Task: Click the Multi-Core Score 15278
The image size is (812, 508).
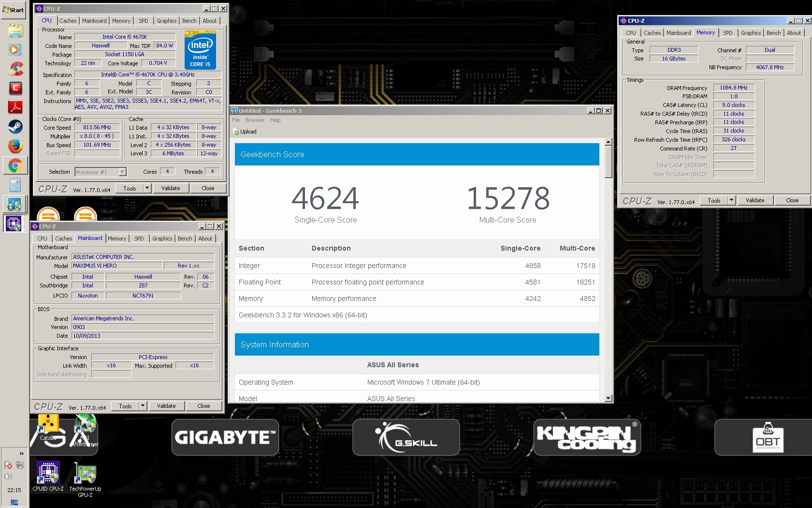Action: (x=508, y=198)
